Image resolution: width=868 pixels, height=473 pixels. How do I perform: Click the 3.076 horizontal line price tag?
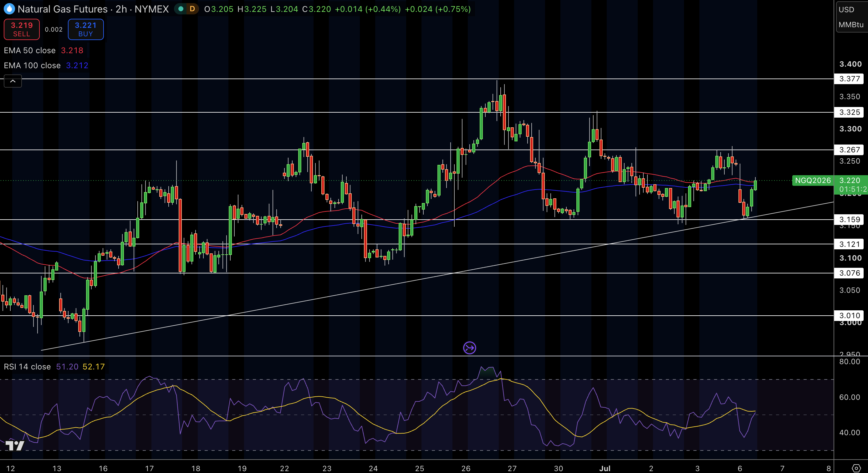(x=849, y=273)
